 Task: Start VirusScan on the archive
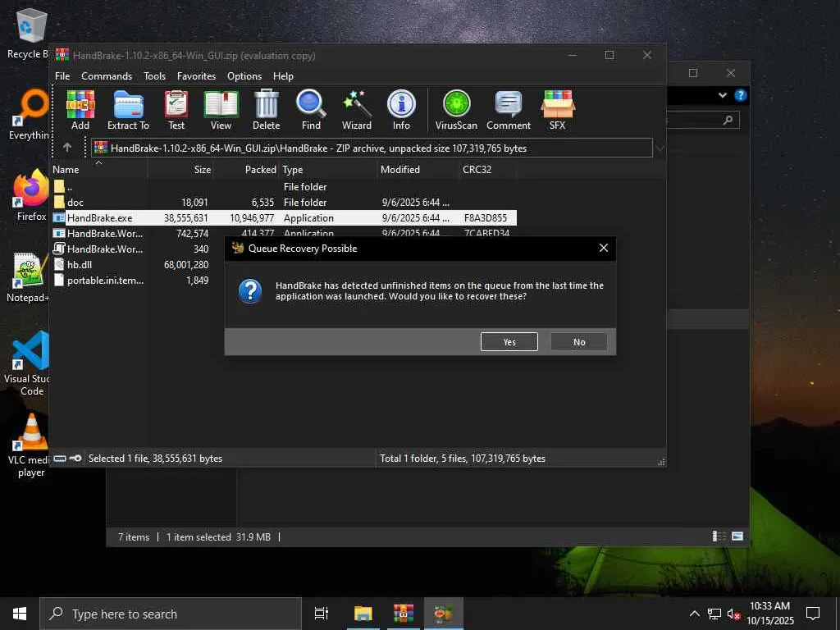pos(456,111)
